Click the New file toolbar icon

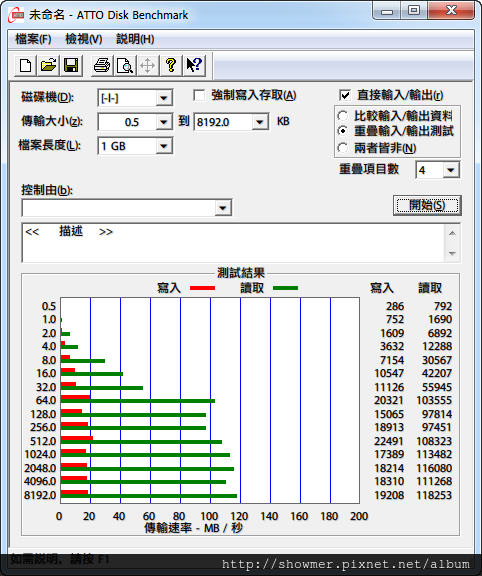(x=25, y=66)
